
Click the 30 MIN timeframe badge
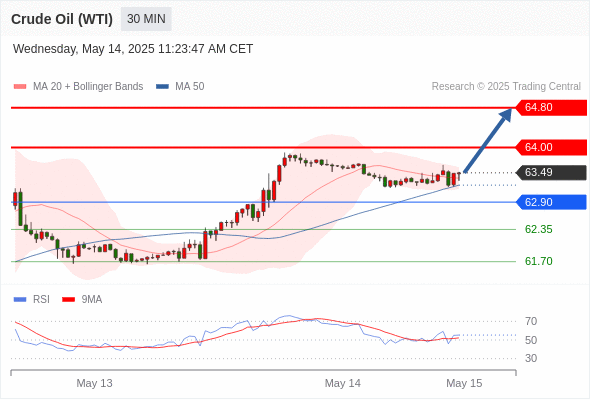[x=146, y=19]
